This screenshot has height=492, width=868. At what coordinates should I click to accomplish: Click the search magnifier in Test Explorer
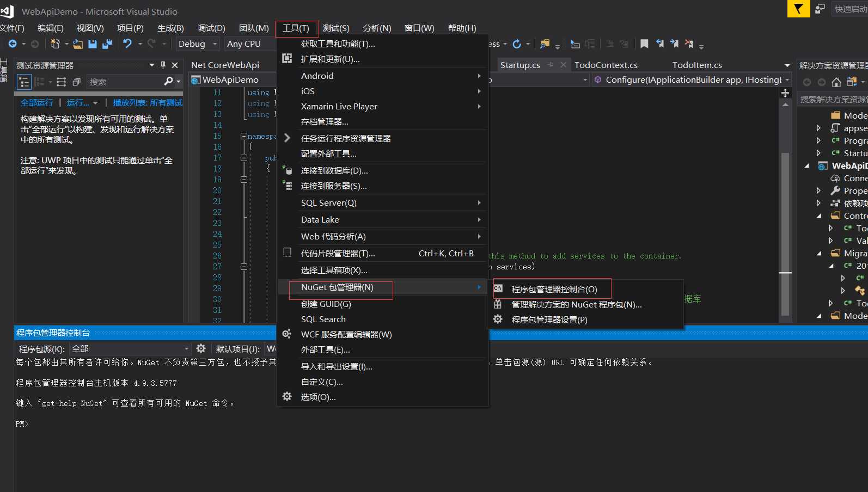169,81
